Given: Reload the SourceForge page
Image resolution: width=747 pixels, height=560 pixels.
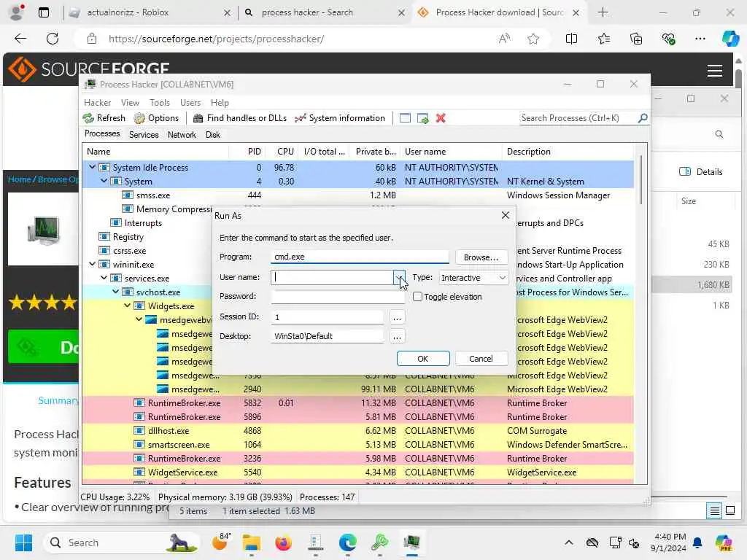Looking at the screenshot, I should [x=53, y=39].
